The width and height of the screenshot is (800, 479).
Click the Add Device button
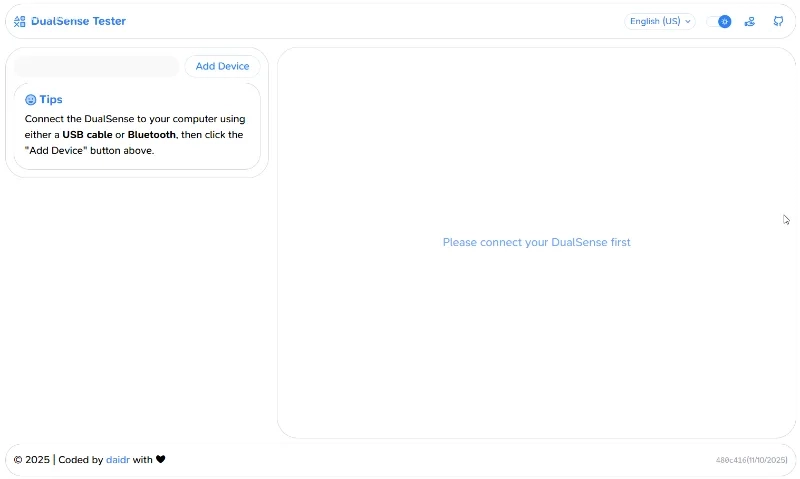[222, 66]
